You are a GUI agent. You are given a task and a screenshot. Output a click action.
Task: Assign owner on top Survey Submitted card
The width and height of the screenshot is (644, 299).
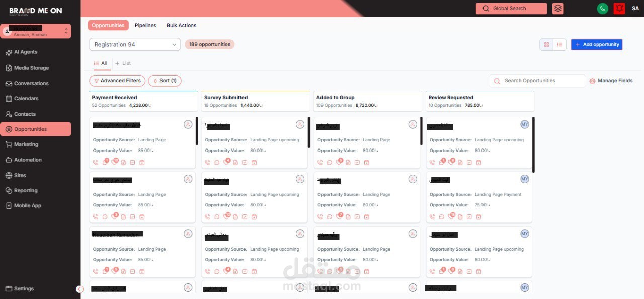pos(300,124)
